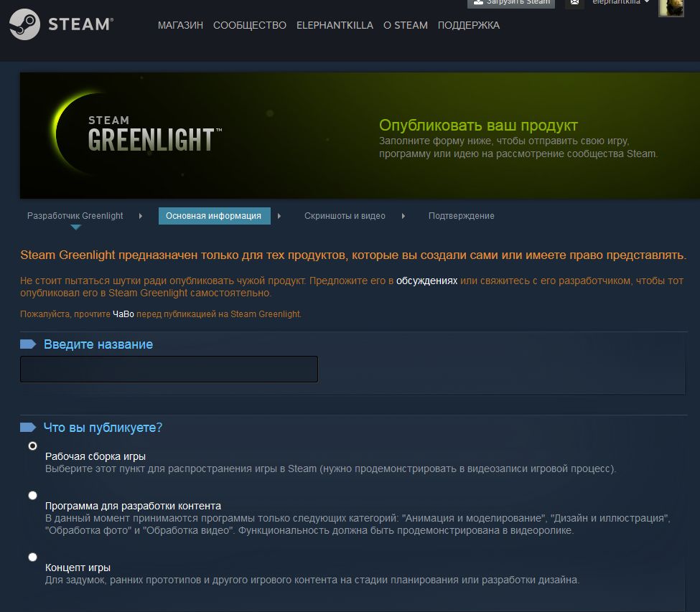Go to the Подтверждение step

click(461, 216)
